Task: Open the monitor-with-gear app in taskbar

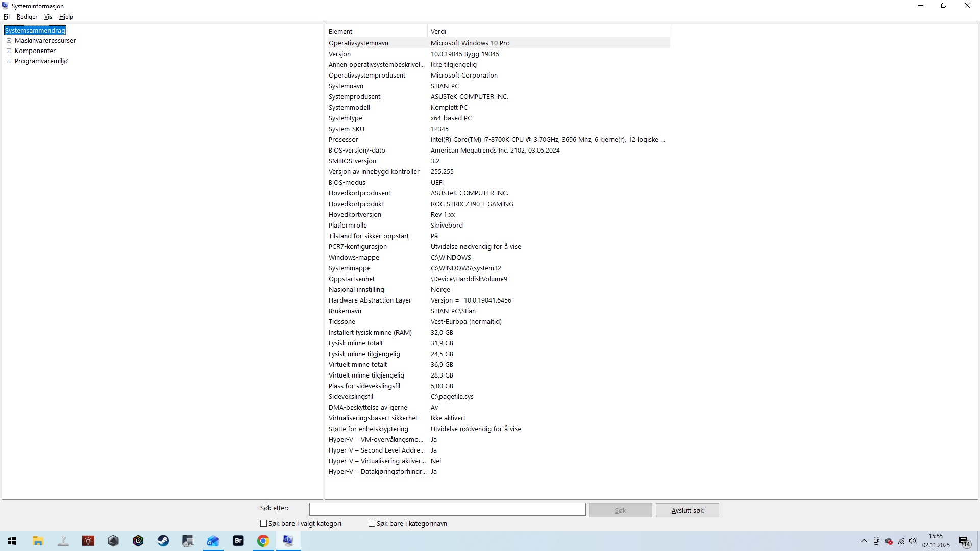Action: point(188,541)
